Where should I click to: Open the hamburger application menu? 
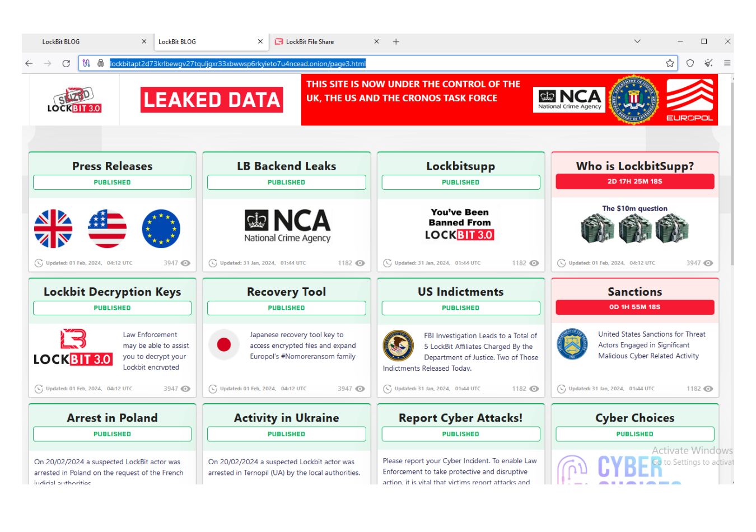pyautogui.click(x=727, y=63)
